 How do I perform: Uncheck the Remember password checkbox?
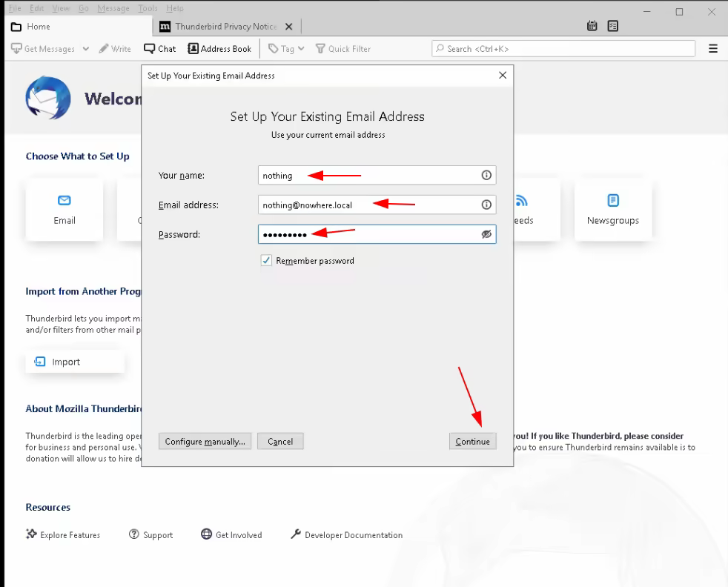(266, 260)
